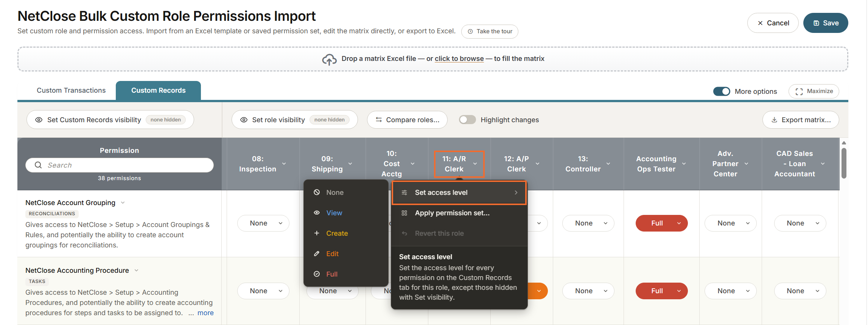The image size is (868, 325).
Task: Select Full access level in submenu
Action: (x=346, y=274)
